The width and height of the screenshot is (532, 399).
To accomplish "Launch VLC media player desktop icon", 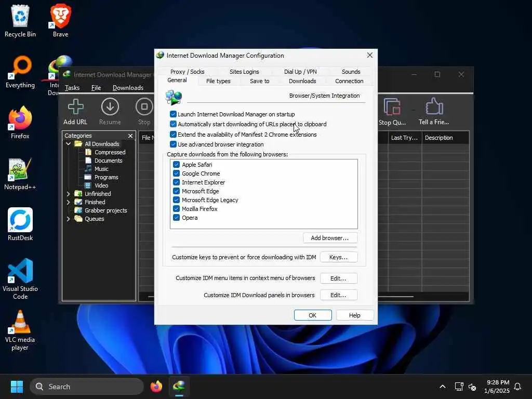I will coord(20,330).
